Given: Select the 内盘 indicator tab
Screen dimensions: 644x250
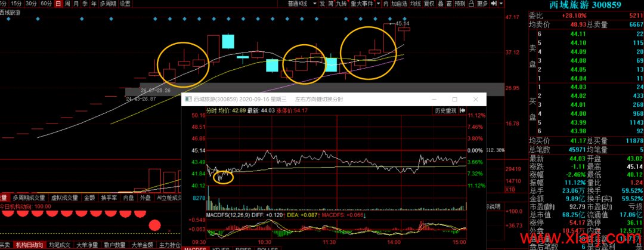Looking at the screenshot, I should click(x=129, y=197).
